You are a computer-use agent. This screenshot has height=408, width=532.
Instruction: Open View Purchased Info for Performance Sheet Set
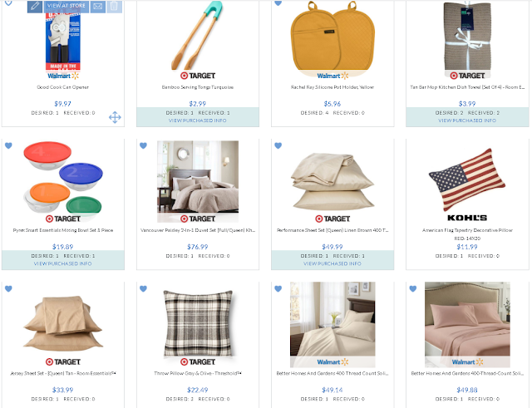[x=332, y=263]
